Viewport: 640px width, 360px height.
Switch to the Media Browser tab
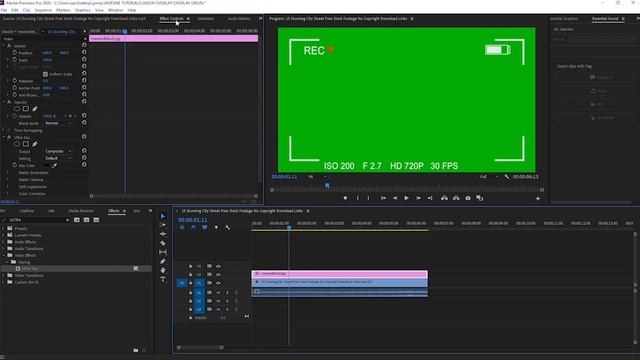coord(81,211)
